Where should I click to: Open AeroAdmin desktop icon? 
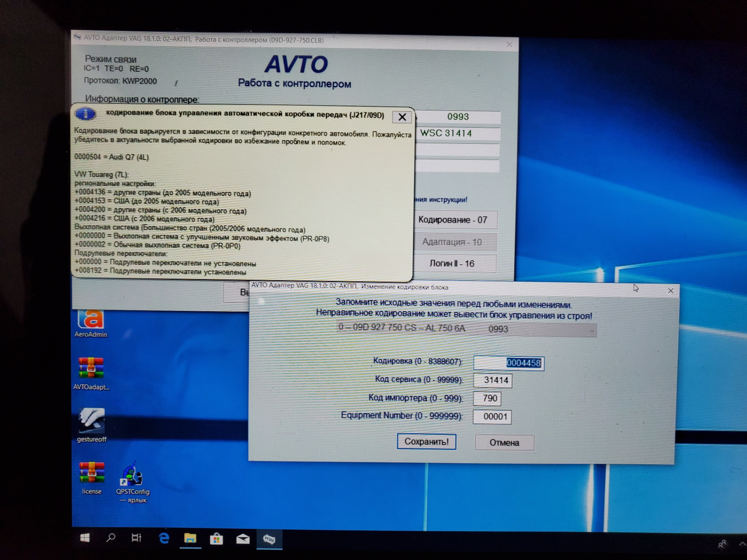[x=91, y=320]
